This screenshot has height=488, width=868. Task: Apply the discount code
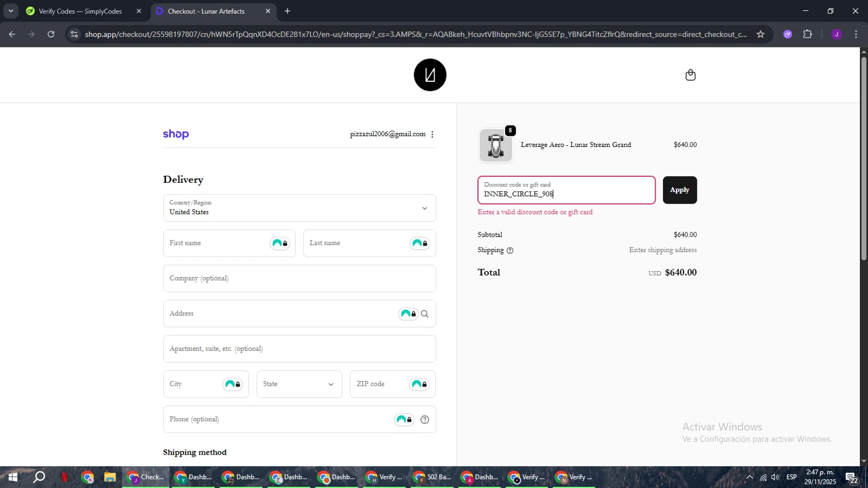click(x=680, y=190)
